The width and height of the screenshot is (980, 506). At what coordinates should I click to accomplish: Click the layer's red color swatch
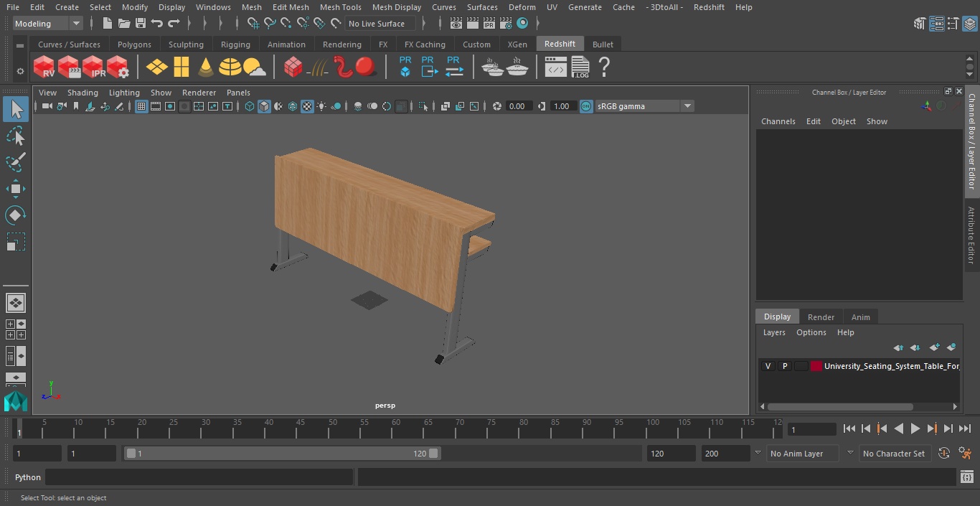click(816, 366)
